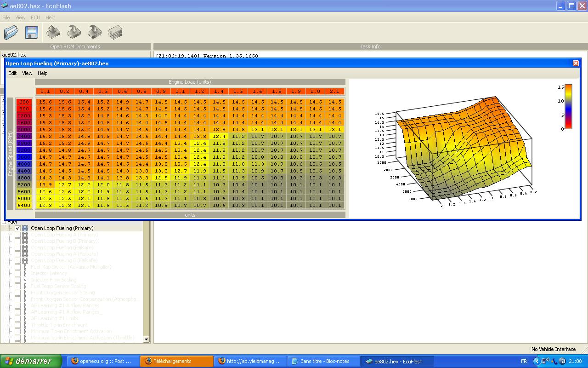Click the FR language indicator in taskbar
The image size is (588, 368).
524,361
